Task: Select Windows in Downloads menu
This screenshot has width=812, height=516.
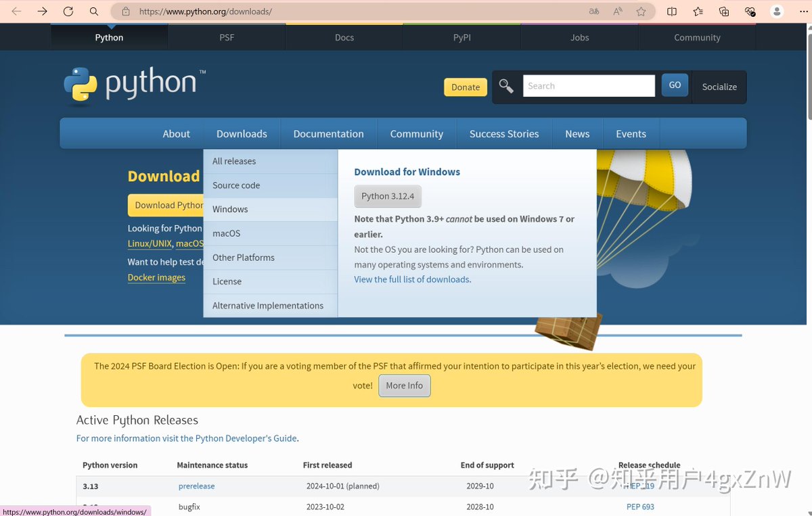Action: (x=271, y=209)
